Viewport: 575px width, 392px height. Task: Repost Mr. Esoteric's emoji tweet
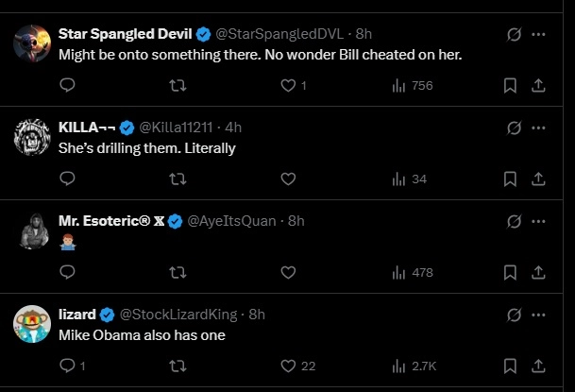[x=177, y=272]
